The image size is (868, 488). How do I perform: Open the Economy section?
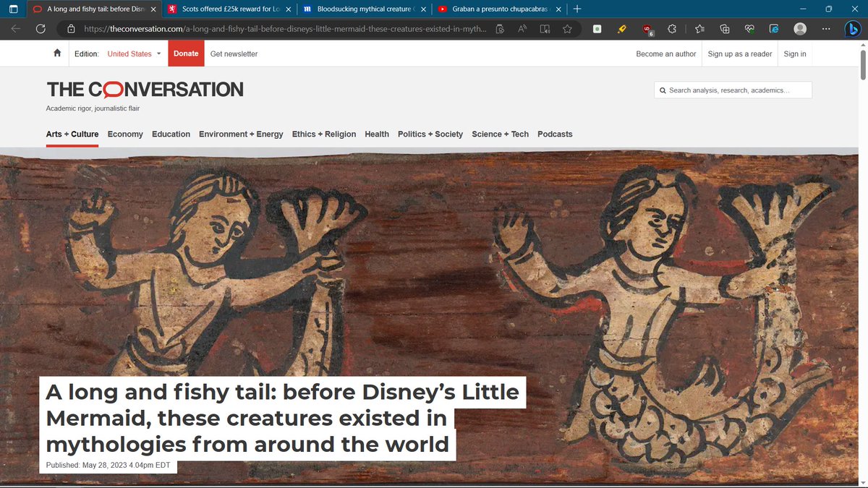(x=125, y=134)
